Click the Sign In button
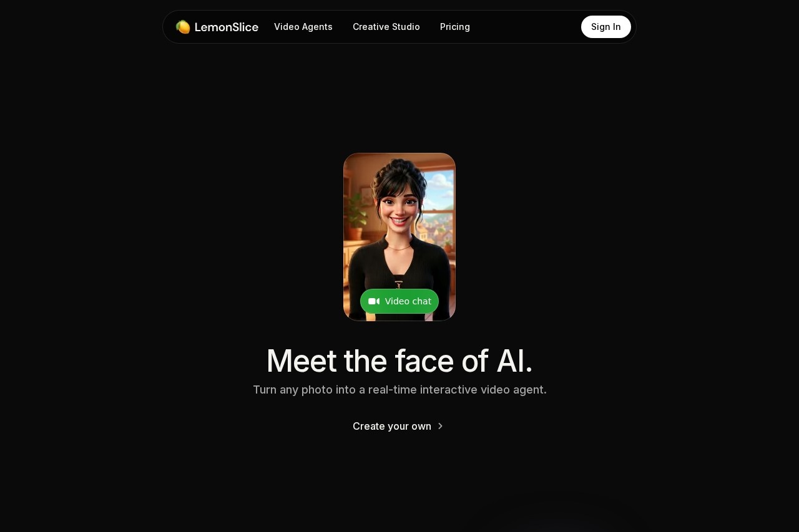Screen dimensions: 799x532 click(606, 27)
